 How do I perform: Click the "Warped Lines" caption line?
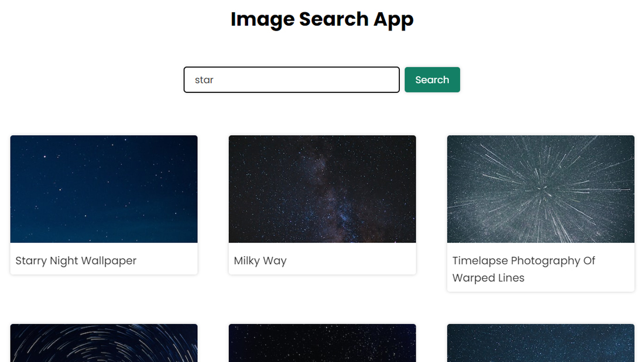pyautogui.click(x=488, y=278)
